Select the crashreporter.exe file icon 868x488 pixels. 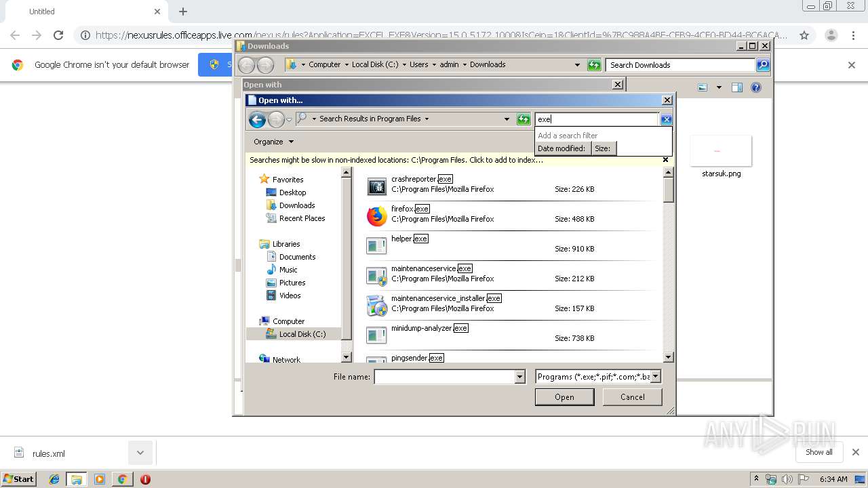coord(376,186)
